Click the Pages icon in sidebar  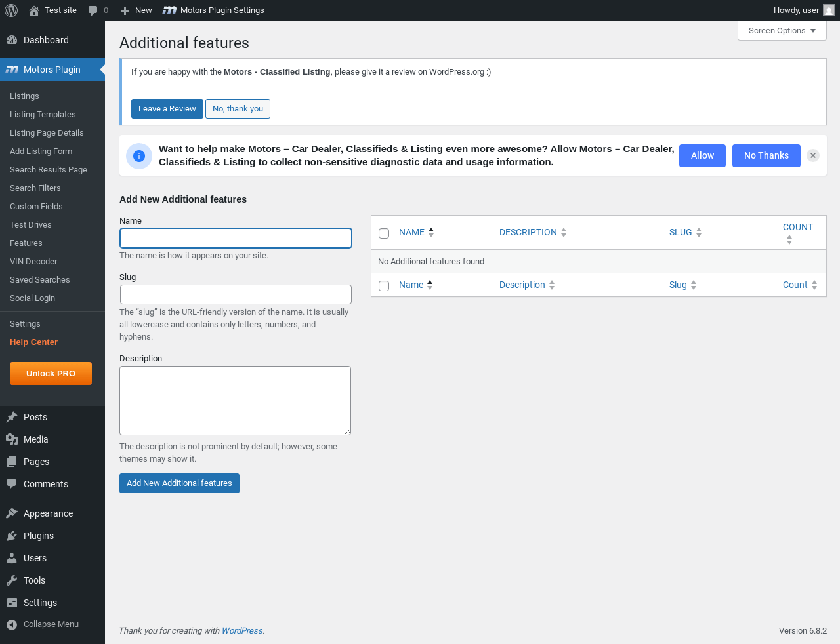(12, 462)
